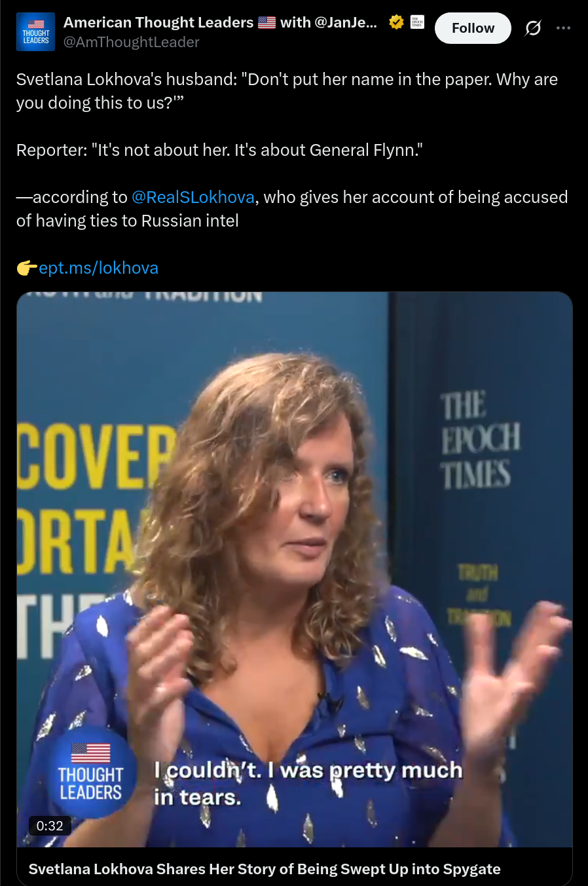Screen dimensions: 588x886
Task: Open the @AmThoughtLeader handle link
Action: tap(131, 42)
